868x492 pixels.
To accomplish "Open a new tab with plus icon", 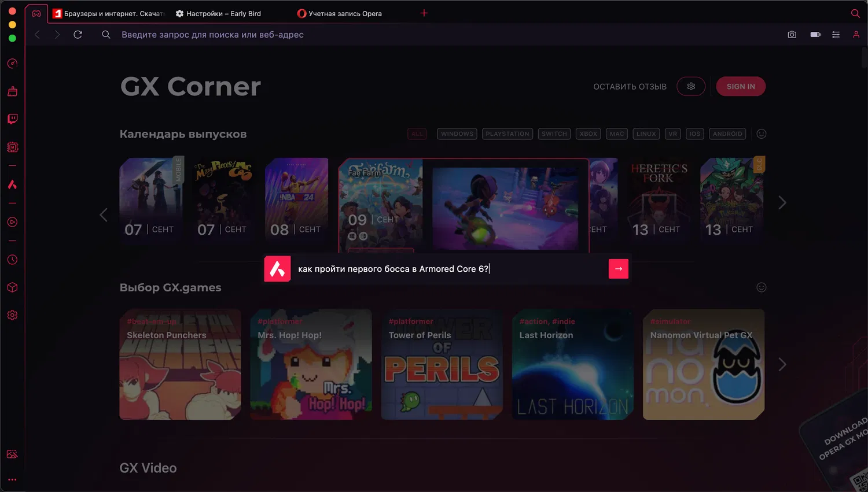I will (x=424, y=13).
